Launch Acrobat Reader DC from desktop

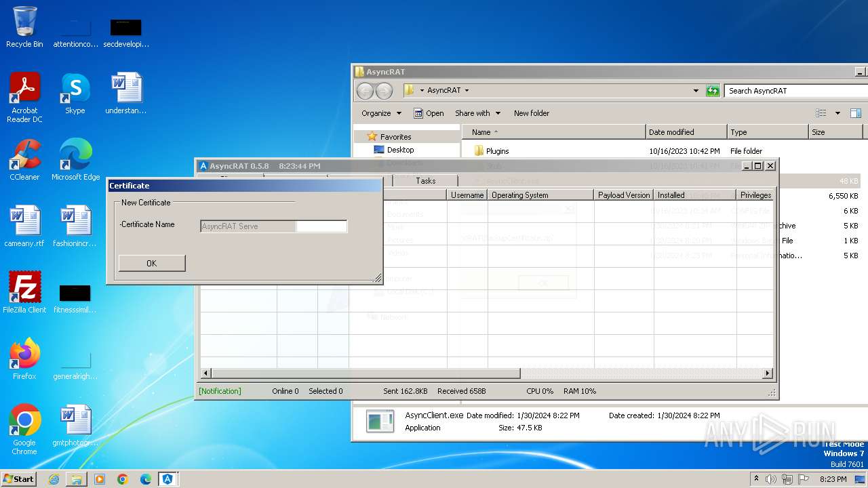point(24,97)
